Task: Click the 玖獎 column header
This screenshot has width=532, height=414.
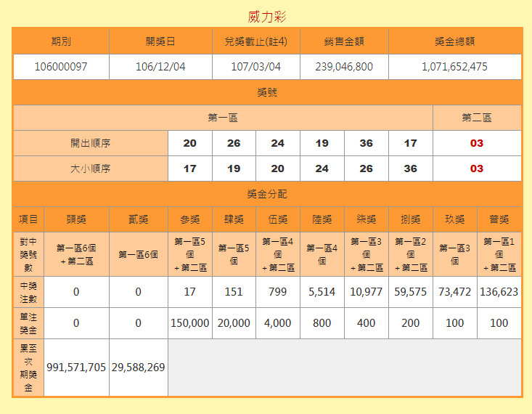Action: coord(454,219)
